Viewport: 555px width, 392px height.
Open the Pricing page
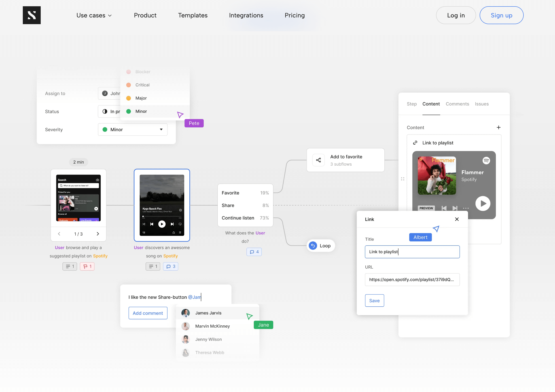coord(295,15)
